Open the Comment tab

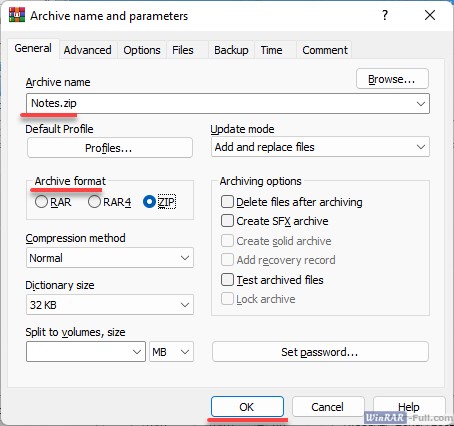point(325,50)
